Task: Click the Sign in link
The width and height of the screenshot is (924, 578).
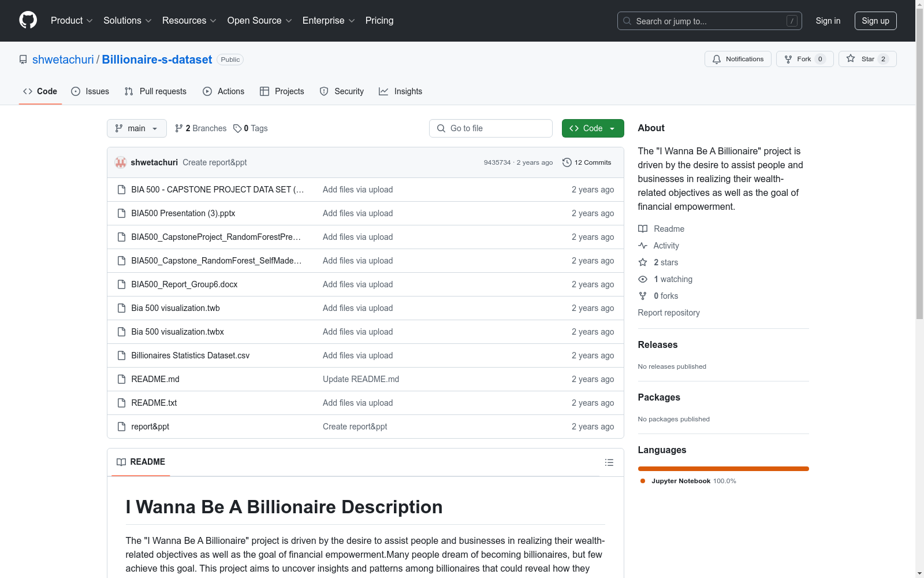Action: coord(828,21)
